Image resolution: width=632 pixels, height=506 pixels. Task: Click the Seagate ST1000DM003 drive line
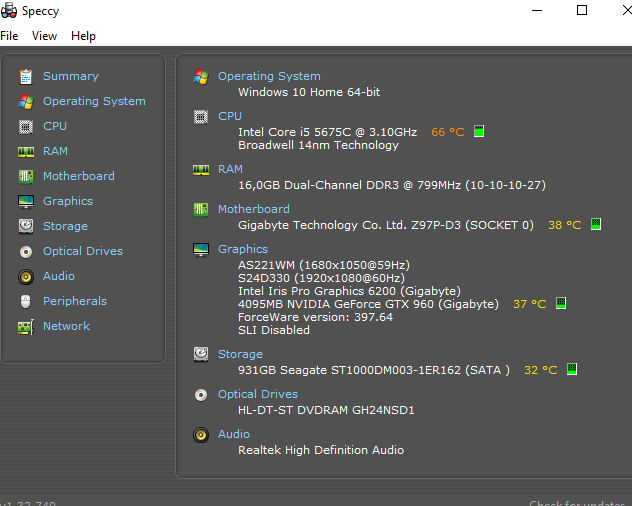(374, 370)
